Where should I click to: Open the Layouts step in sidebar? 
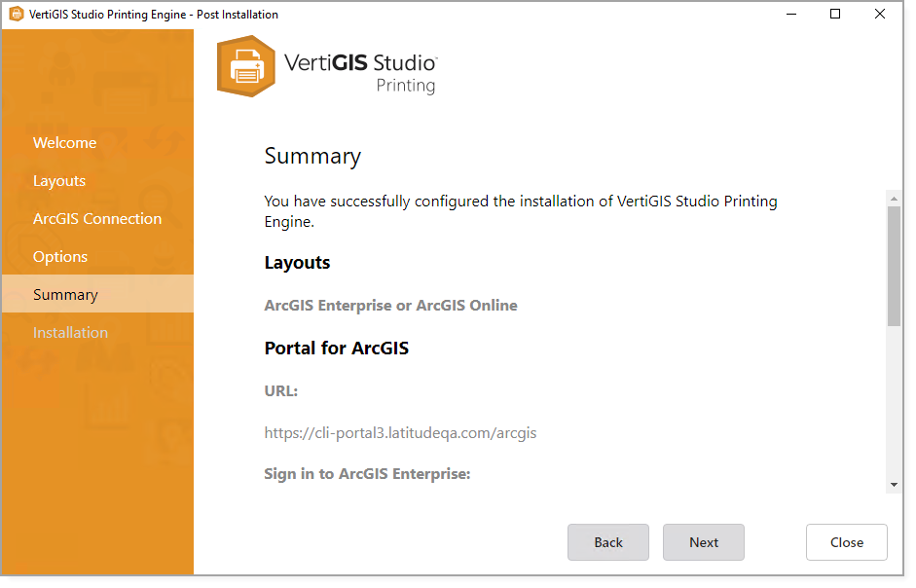coord(59,181)
